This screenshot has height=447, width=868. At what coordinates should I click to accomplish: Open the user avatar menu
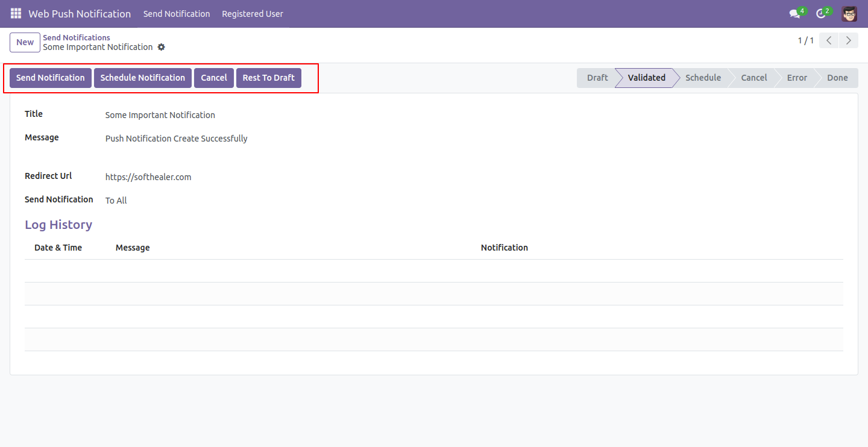pyautogui.click(x=849, y=13)
